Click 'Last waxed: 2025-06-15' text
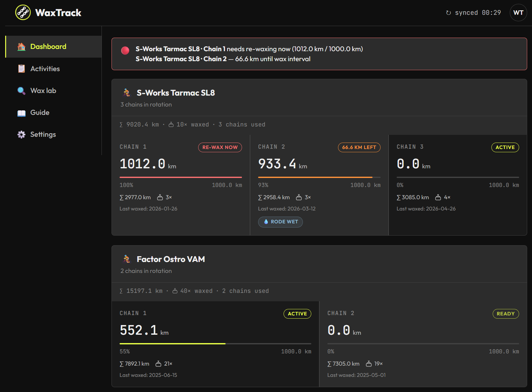 coord(148,375)
